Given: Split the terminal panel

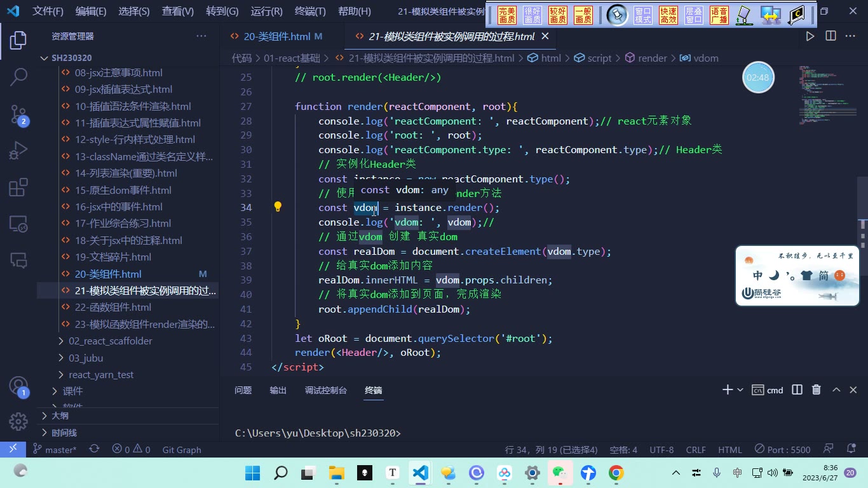Looking at the screenshot, I should 797,390.
